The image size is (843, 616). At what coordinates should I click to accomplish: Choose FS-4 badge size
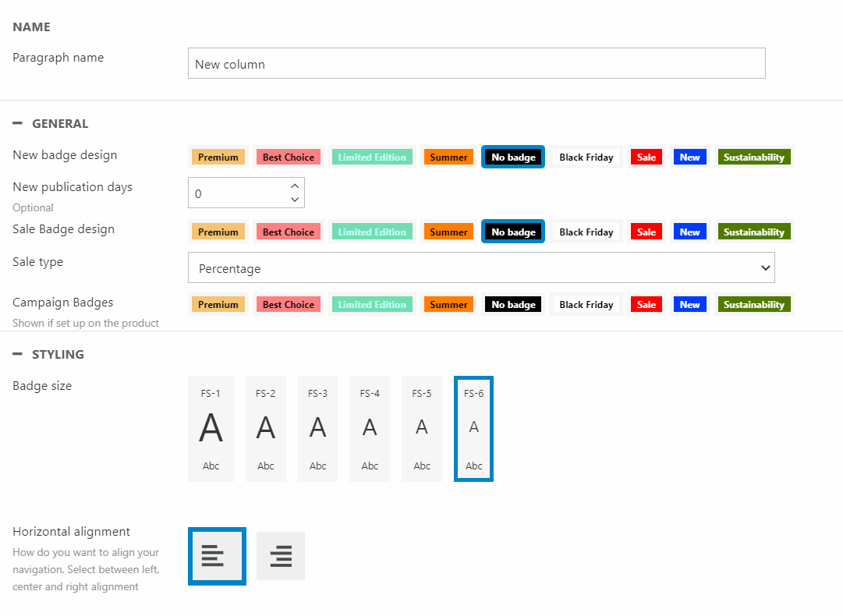click(x=370, y=429)
